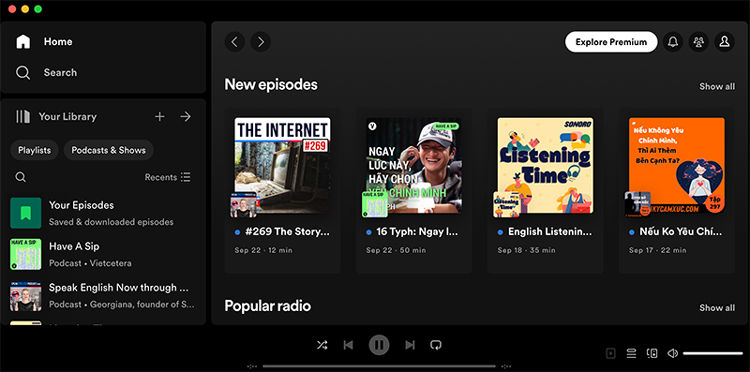This screenshot has height=372, width=750.
Task: Open Search from the sidebar
Action: click(46, 73)
